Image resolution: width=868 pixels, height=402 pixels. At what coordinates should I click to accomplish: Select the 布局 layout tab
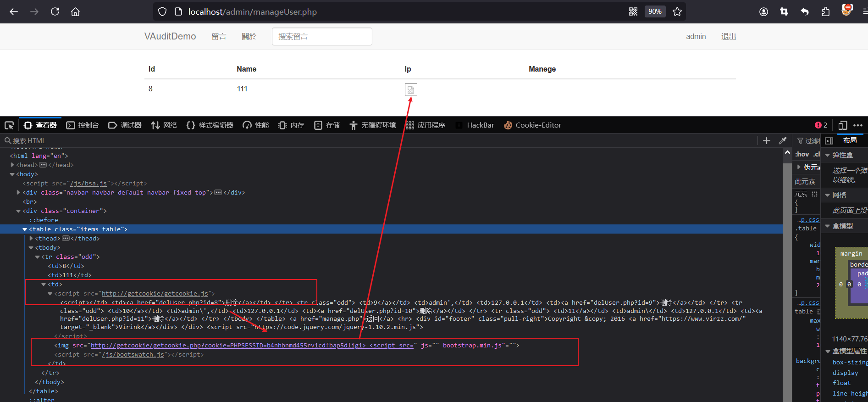click(850, 140)
